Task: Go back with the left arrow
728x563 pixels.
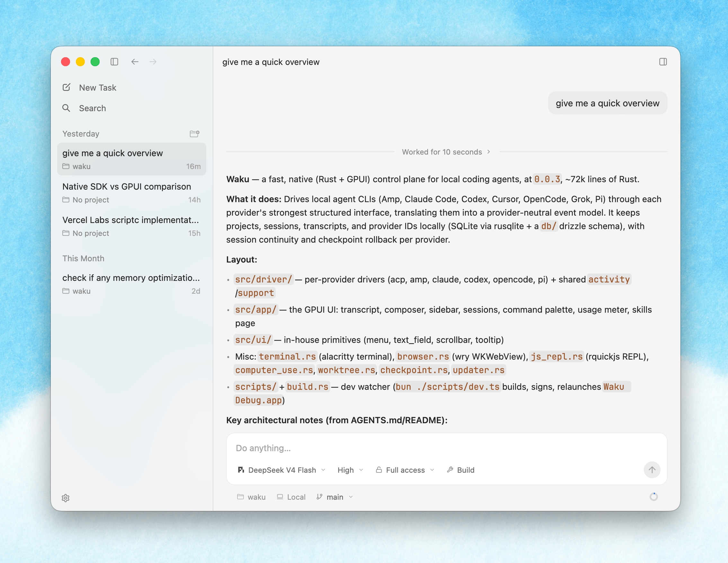Action: 135,62
